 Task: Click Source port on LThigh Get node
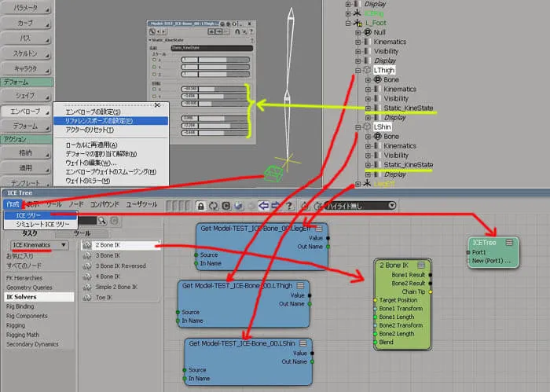(x=178, y=312)
